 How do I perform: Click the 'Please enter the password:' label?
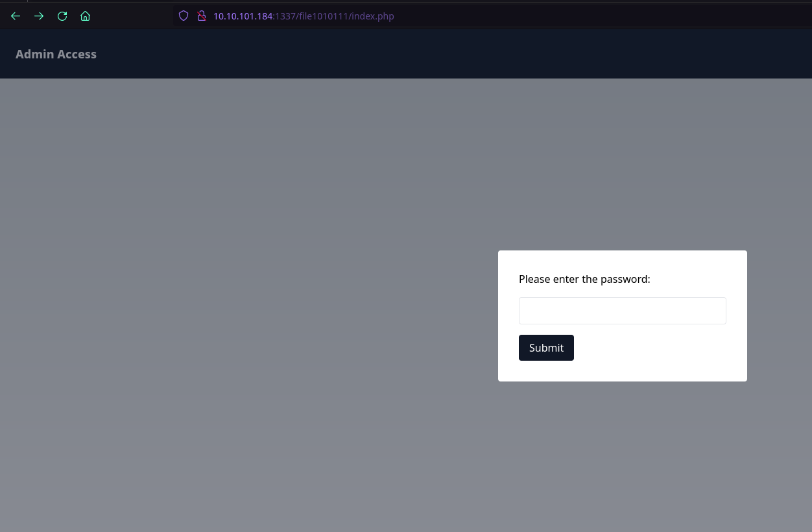(x=584, y=279)
